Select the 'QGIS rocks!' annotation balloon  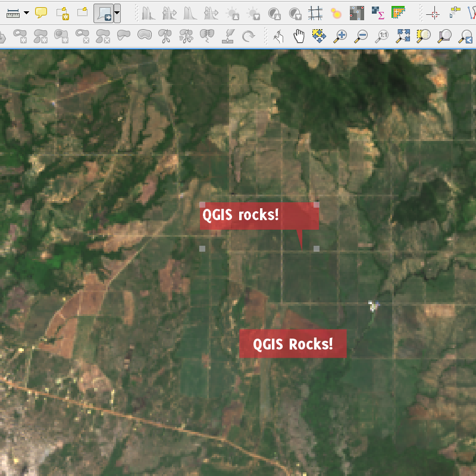click(x=259, y=216)
